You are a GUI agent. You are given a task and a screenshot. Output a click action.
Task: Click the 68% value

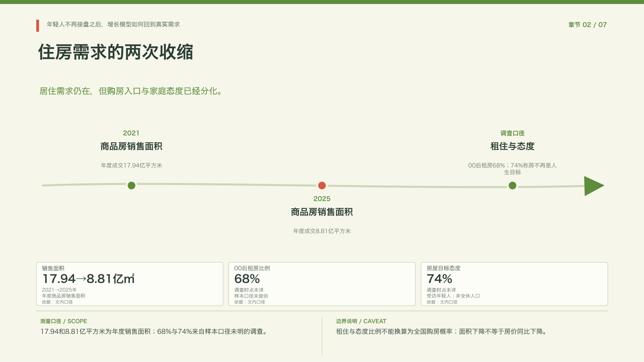pyautogui.click(x=247, y=279)
